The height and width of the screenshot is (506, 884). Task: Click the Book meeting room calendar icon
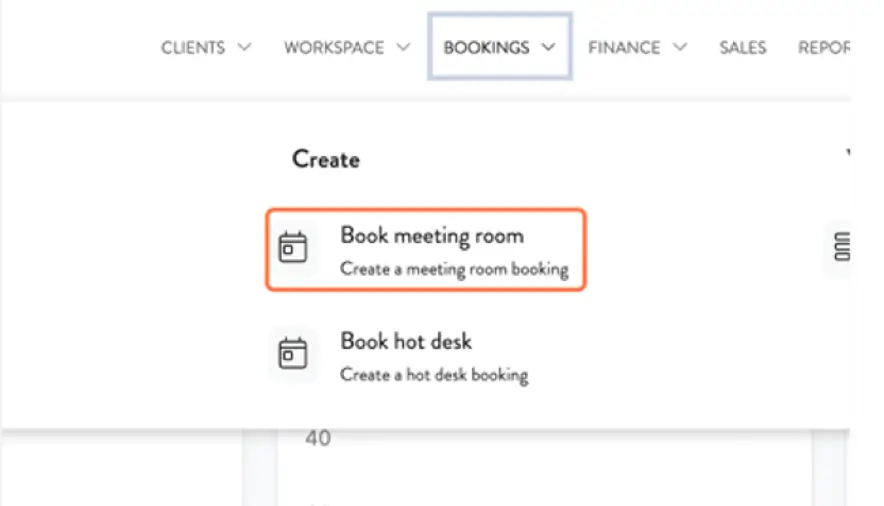click(x=293, y=247)
